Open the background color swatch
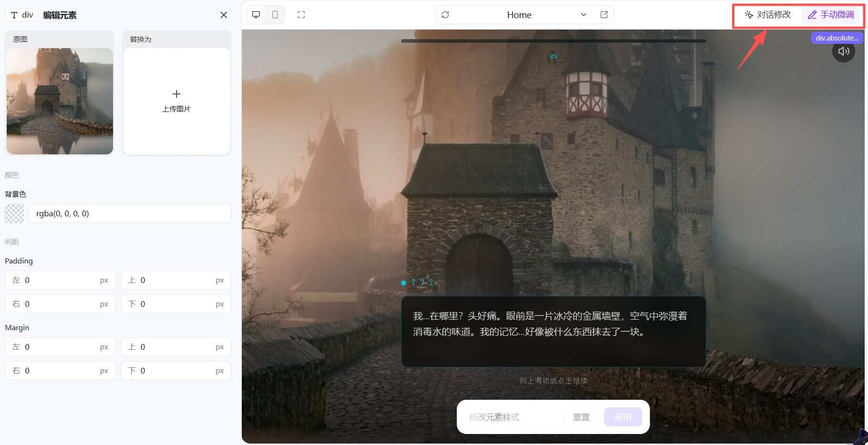868x445 pixels. point(14,213)
